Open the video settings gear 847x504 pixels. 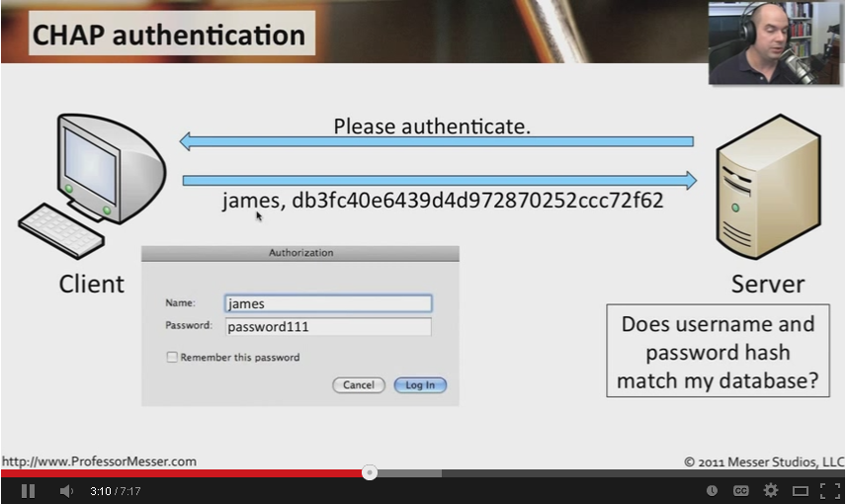pyautogui.click(x=770, y=490)
